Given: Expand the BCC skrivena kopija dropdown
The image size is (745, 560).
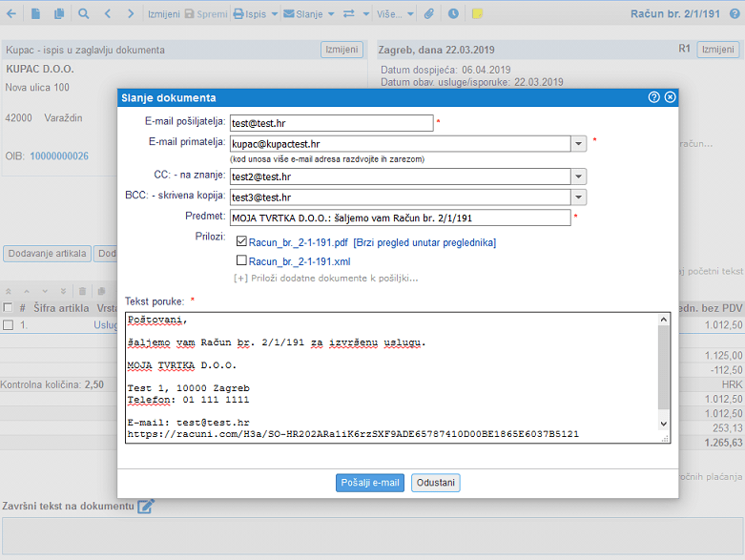Looking at the screenshot, I should pyautogui.click(x=578, y=197).
